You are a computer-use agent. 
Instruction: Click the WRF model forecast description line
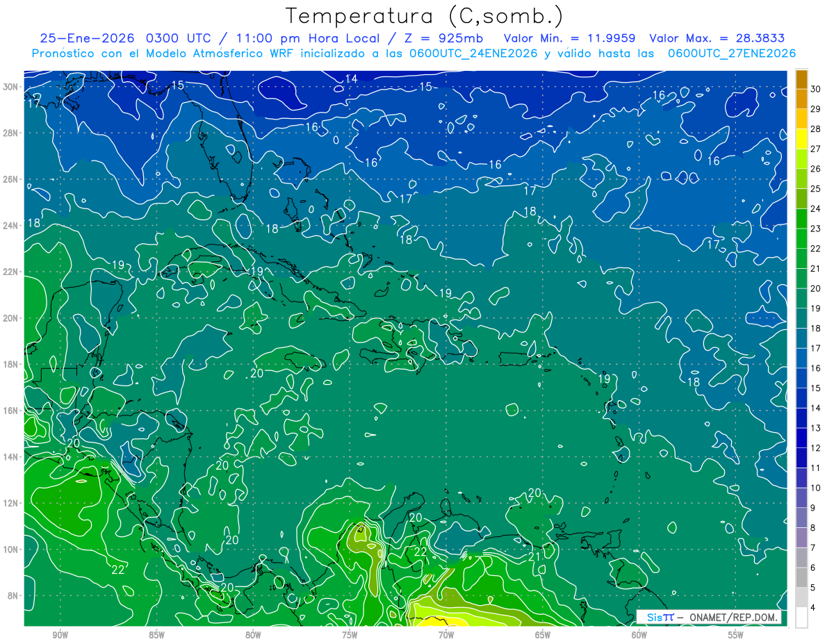(414, 53)
